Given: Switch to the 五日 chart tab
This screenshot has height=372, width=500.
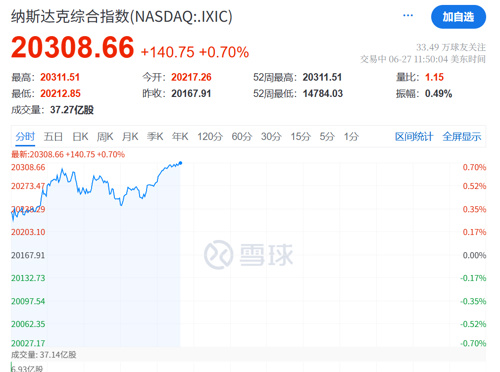Looking at the screenshot, I should tap(53, 136).
